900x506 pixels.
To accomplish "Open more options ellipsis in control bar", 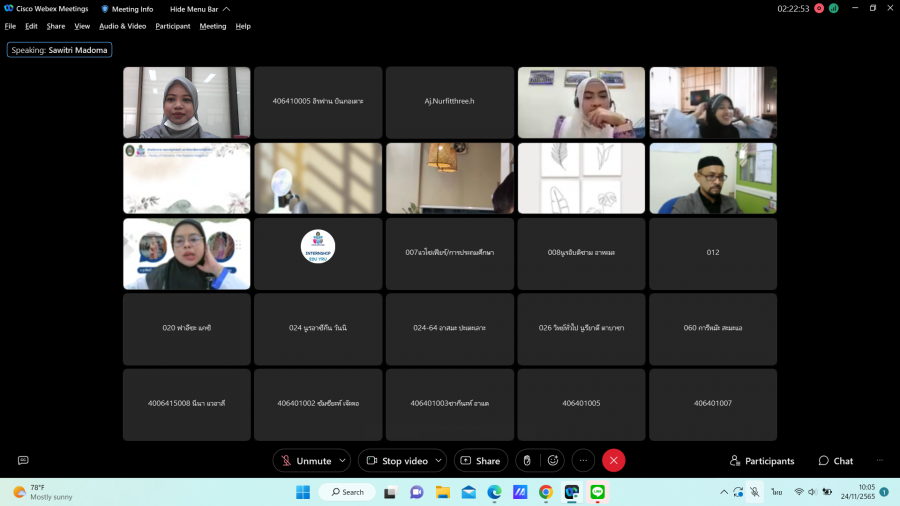I will coord(584,460).
